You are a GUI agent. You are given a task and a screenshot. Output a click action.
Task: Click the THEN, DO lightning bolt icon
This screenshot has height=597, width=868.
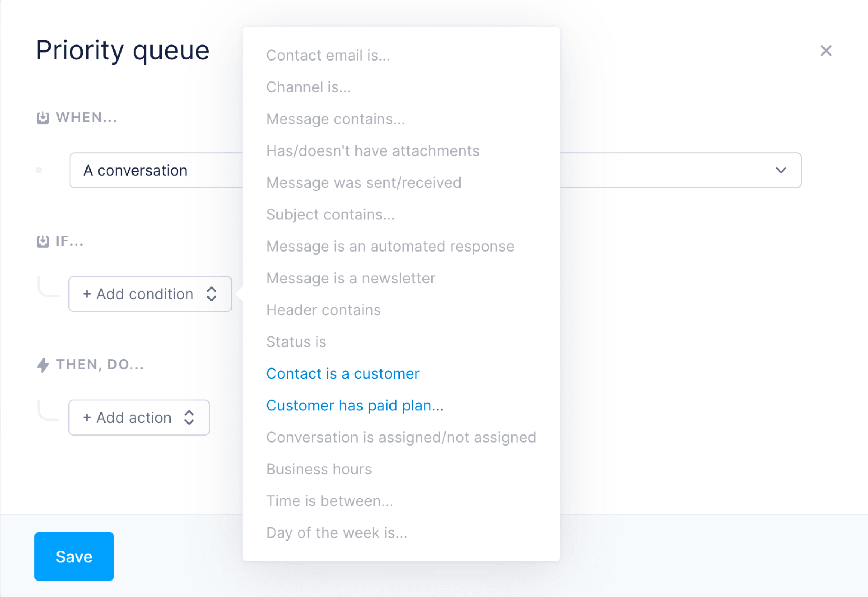click(x=43, y=365)
